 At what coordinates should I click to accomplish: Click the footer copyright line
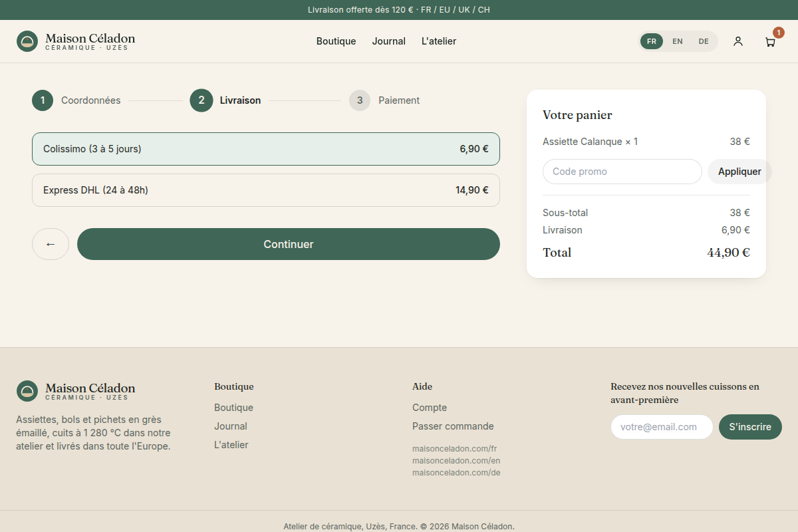pyautogui.click(x=399, y=527)
